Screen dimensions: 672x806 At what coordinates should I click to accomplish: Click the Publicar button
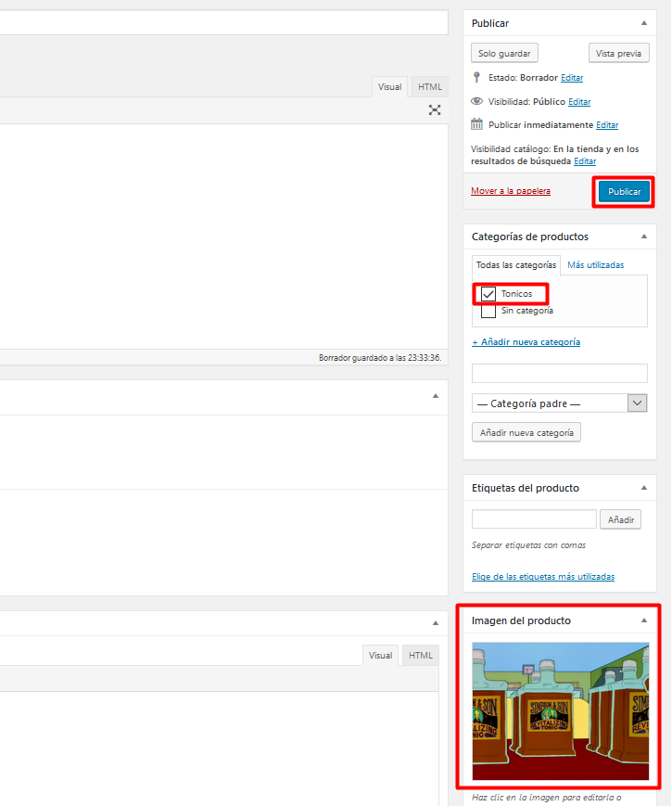click(624, 192)
